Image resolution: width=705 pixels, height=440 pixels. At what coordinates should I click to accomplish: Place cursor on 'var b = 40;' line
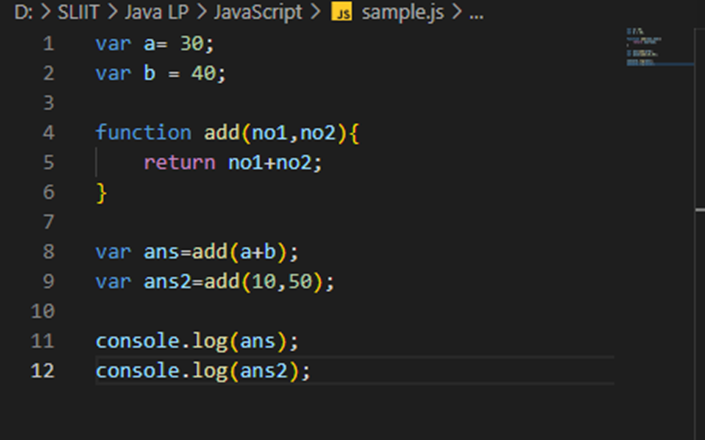[161, 73]
